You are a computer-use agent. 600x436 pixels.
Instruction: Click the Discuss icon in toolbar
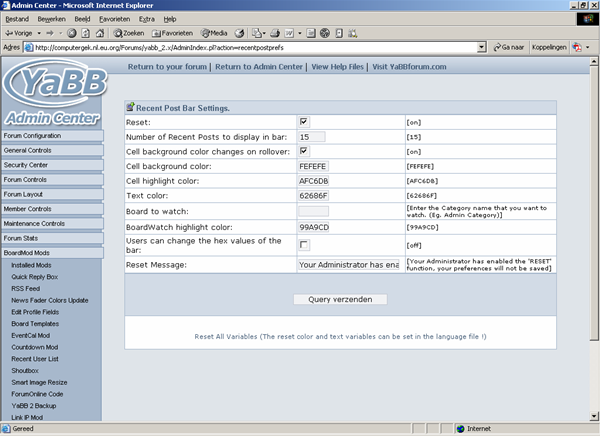(x=311, y=33)
